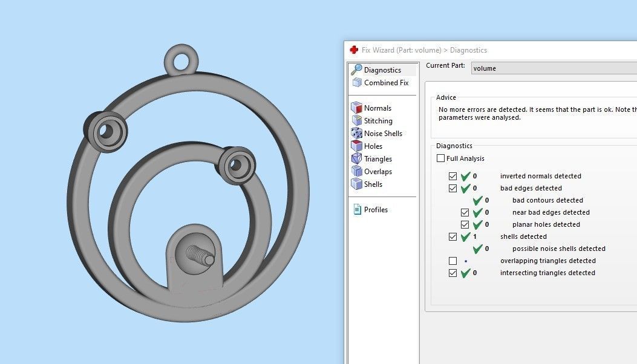Go to the Normals section label

tap(377, 108)
